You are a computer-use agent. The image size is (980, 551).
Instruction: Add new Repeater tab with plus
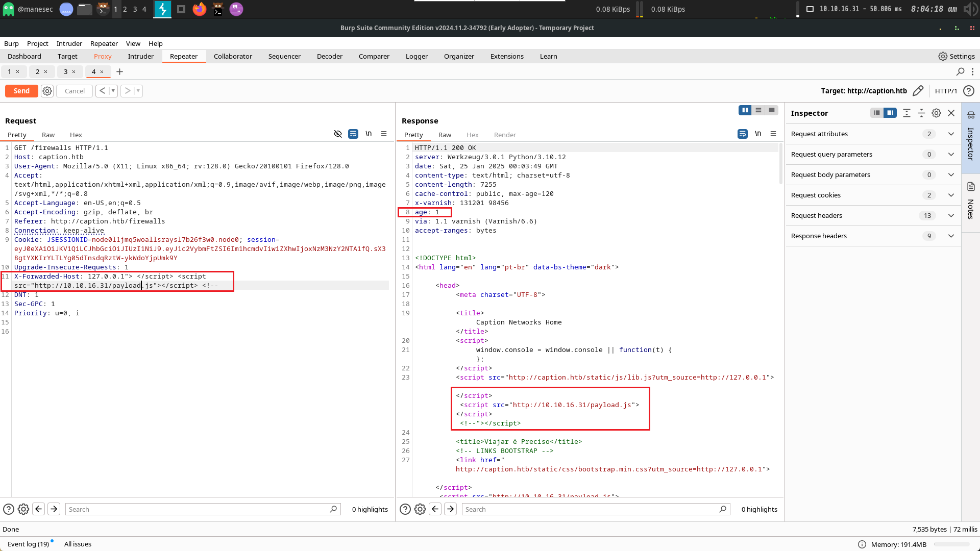click(x=119, y=72)
